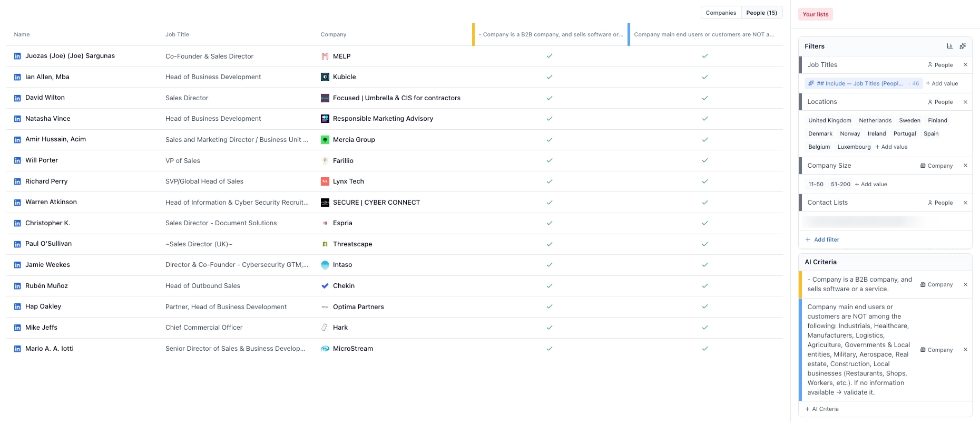This screenshot has height=422, width=980.
Task: Open People scope of Locations filter
Action: pos(940,102)
